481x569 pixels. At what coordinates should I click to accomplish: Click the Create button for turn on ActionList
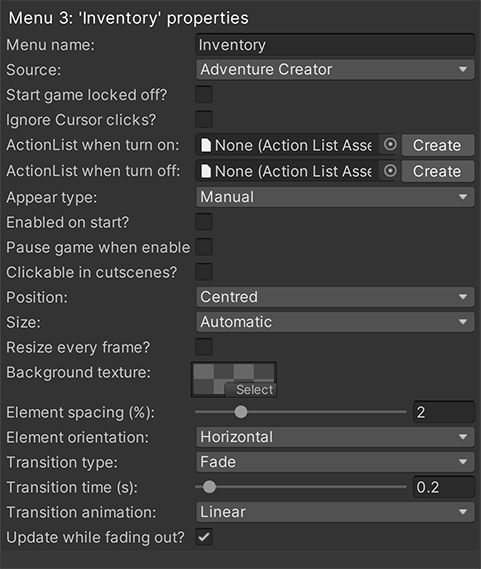point(437,145)
